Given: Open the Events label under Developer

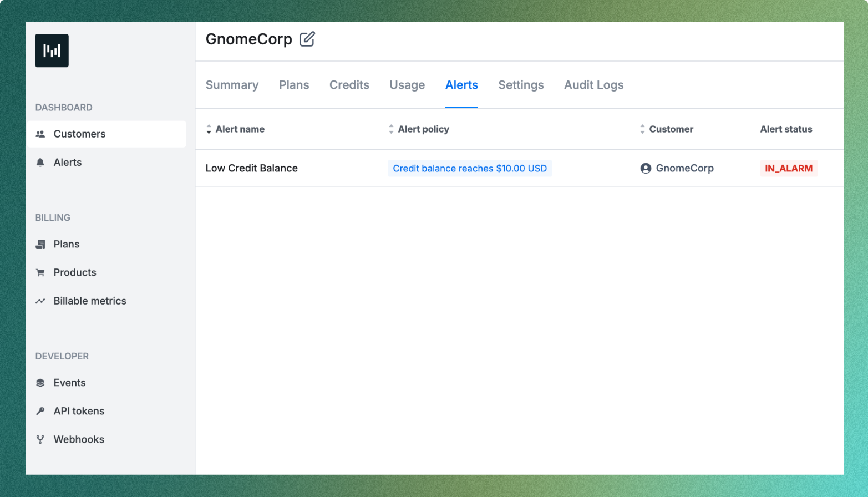Looking at the screenshot, I should [69, 383].
